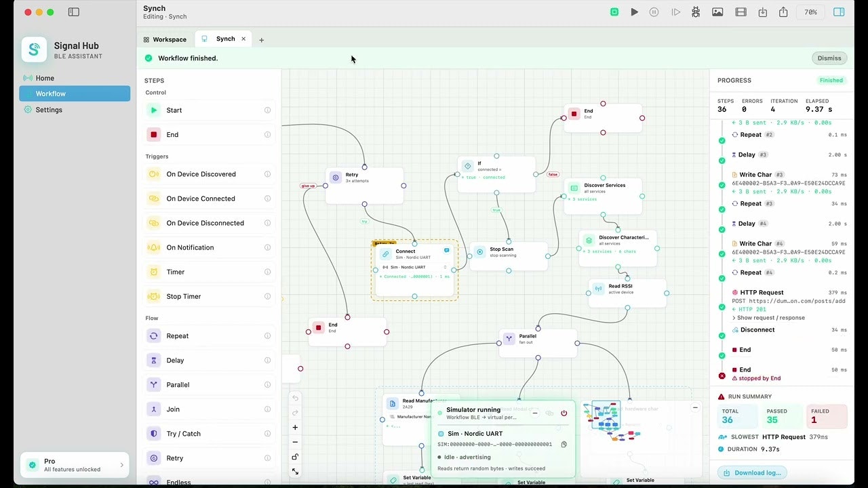Run the workflow with the play button

pyautogui.click(x=634, y=12)
